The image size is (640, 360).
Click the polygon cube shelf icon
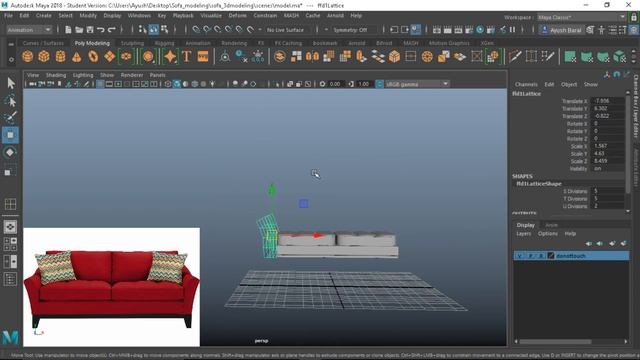pyautogui.click(x=44, y=56)
